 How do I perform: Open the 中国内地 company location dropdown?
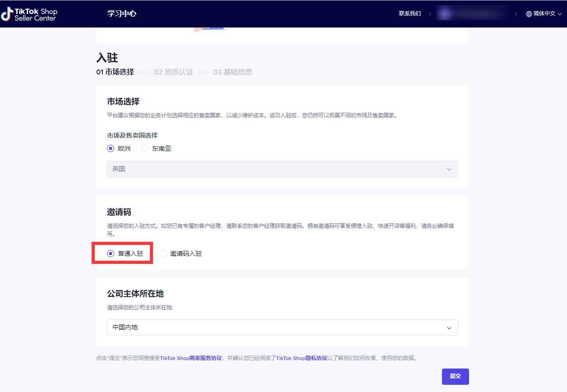[282, 327]
